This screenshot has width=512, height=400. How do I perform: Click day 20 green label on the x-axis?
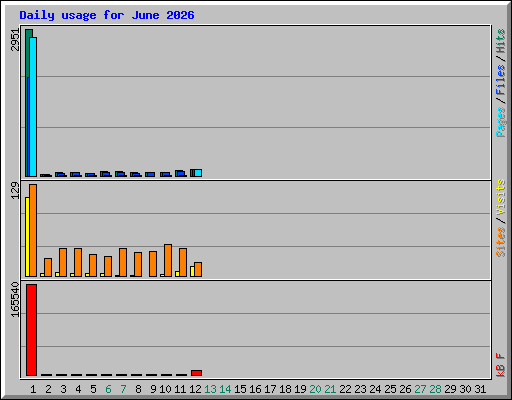(x=315, y=389)
